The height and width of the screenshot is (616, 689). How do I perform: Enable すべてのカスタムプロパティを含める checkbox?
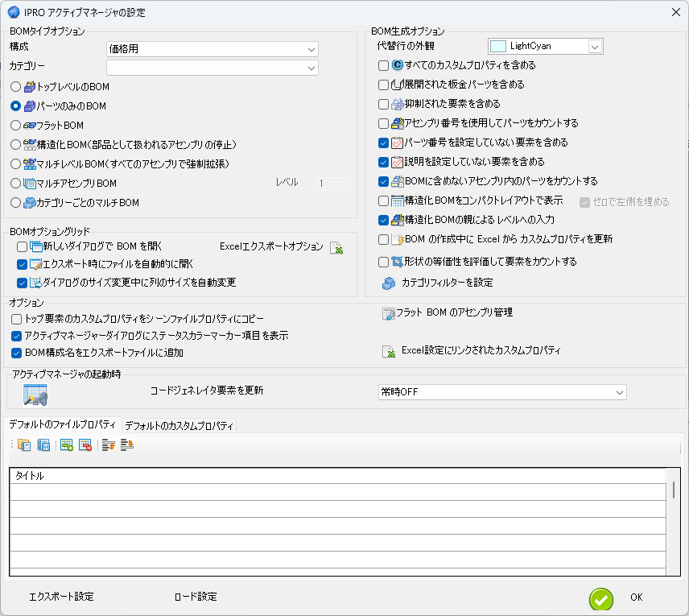click(x=384, y=65)
